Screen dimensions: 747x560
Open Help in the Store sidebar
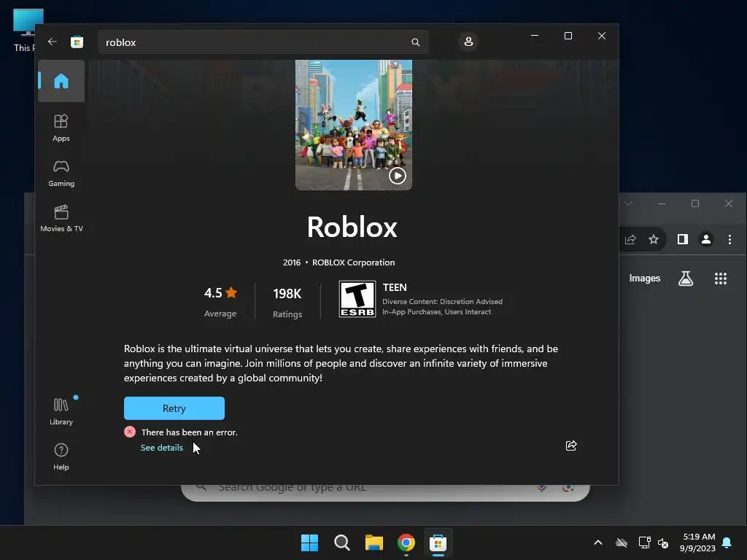coord(61,456)
